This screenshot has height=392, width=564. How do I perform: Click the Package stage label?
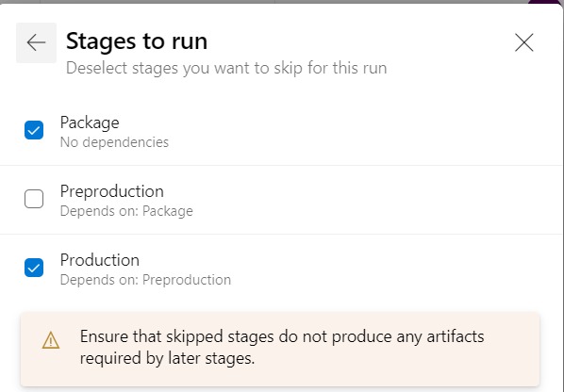coord(90,122)
